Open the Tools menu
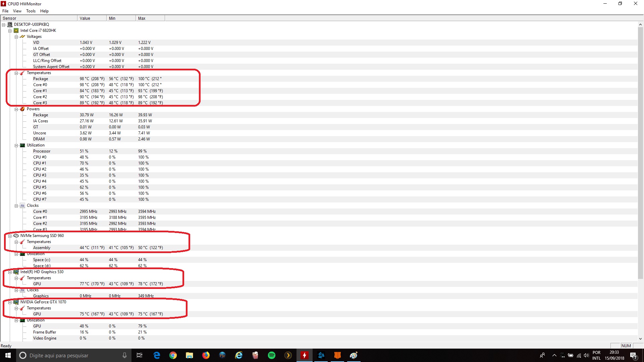 click(31, 11)
